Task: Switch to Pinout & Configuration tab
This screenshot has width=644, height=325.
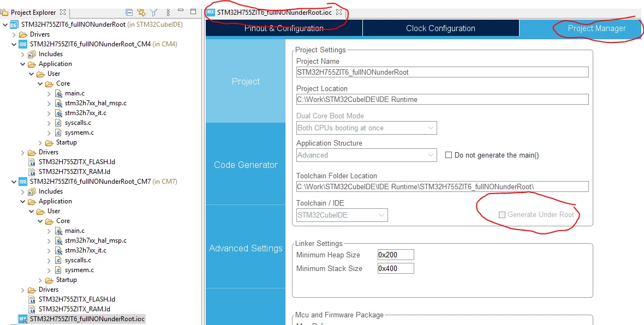Action: (x=284, y=28)
